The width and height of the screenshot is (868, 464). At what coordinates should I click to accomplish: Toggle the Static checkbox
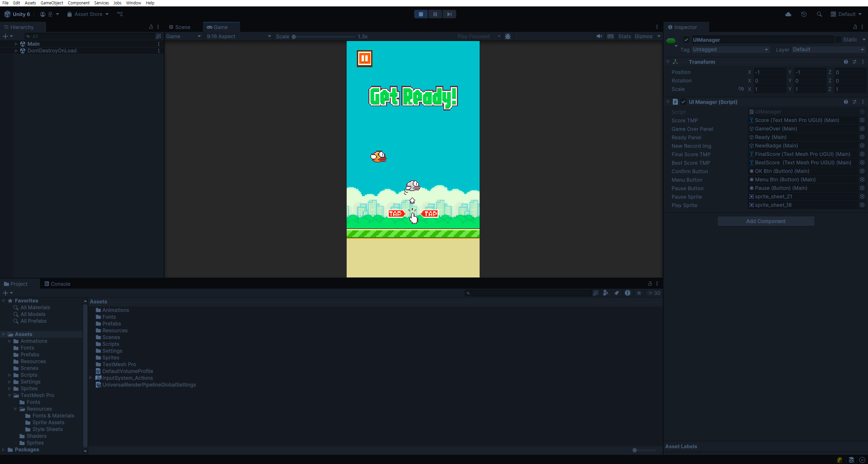[838, 40]
